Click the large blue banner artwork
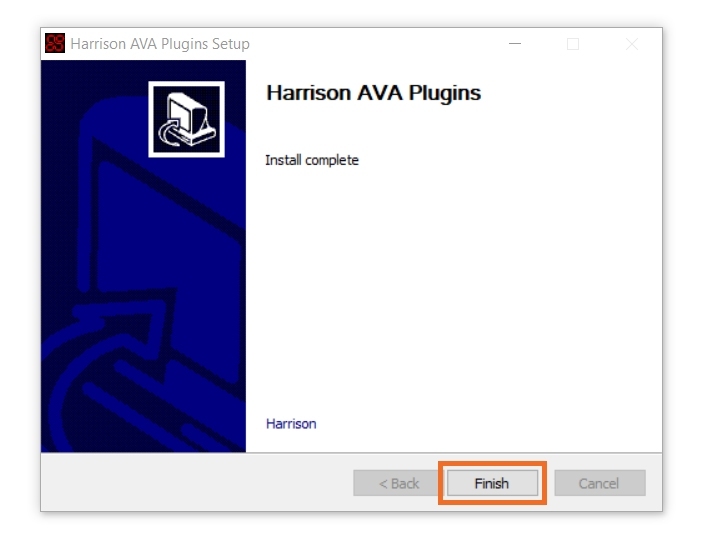713x547 pixels. [x=143, y=256]
